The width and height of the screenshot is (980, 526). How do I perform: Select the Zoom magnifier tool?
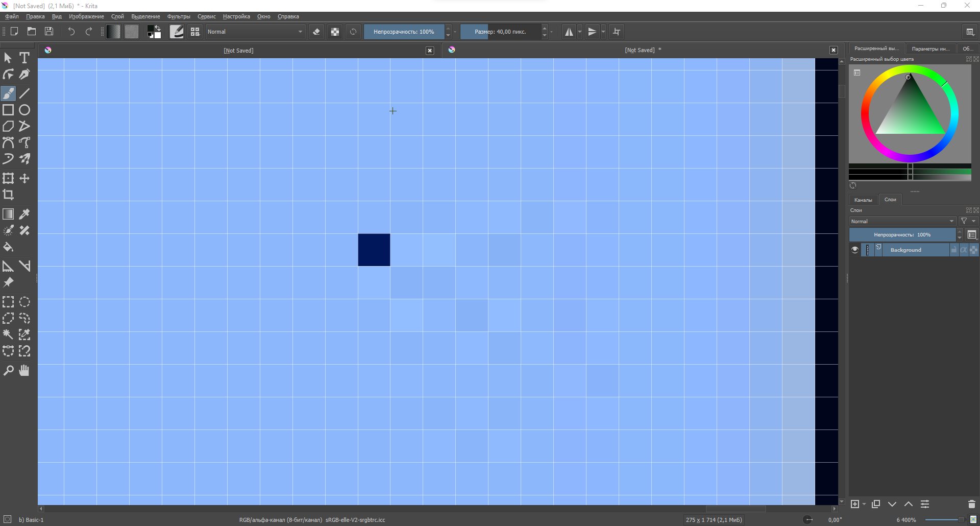[8, 370]
